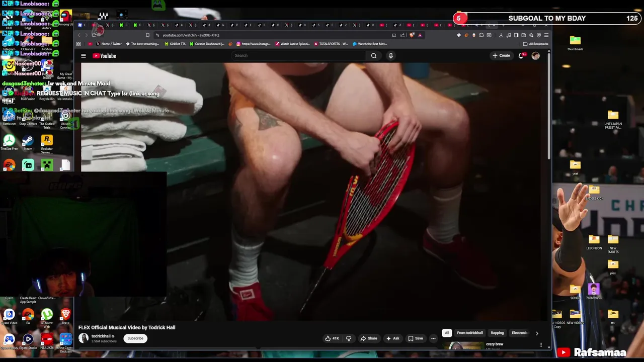The width and height of the screenshot is (644, 362).
Task: Select the Rapping chip
Action: [497, 333]
